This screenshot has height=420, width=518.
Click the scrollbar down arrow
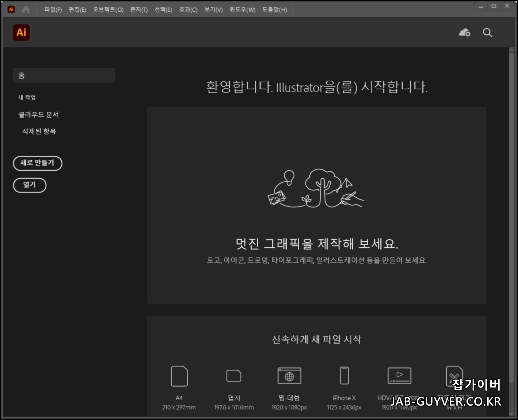click(511, 413)
